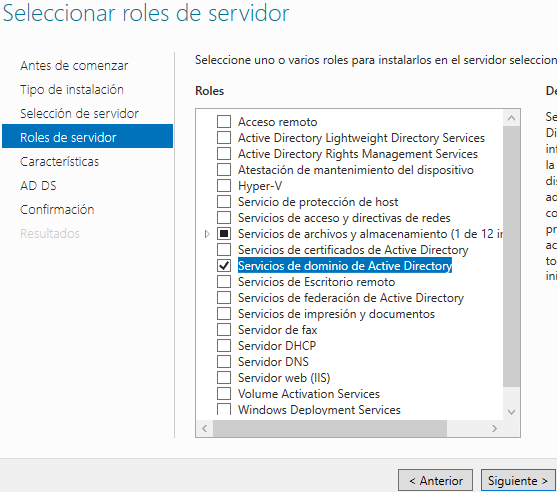The height and width of the screenshot is (492, 557).
Task: Check Servicios de federación de Active Directory
Action: point(224,297)
